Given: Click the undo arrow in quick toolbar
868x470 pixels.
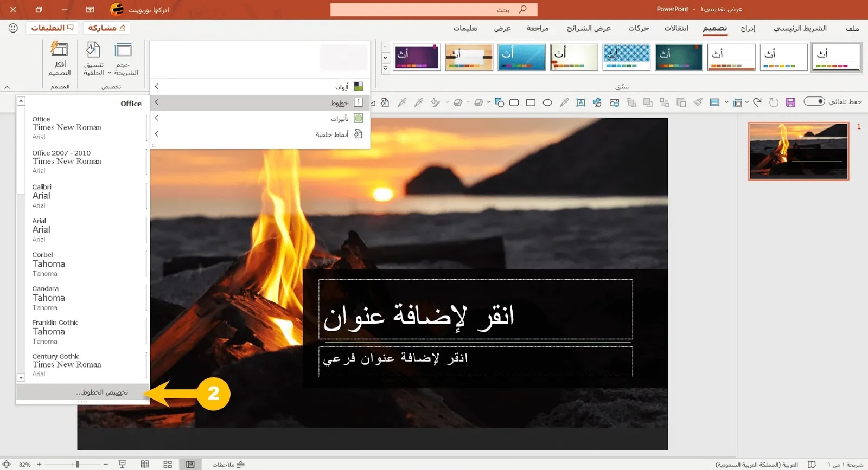Looking at the screenshot, I should (757, 102).
